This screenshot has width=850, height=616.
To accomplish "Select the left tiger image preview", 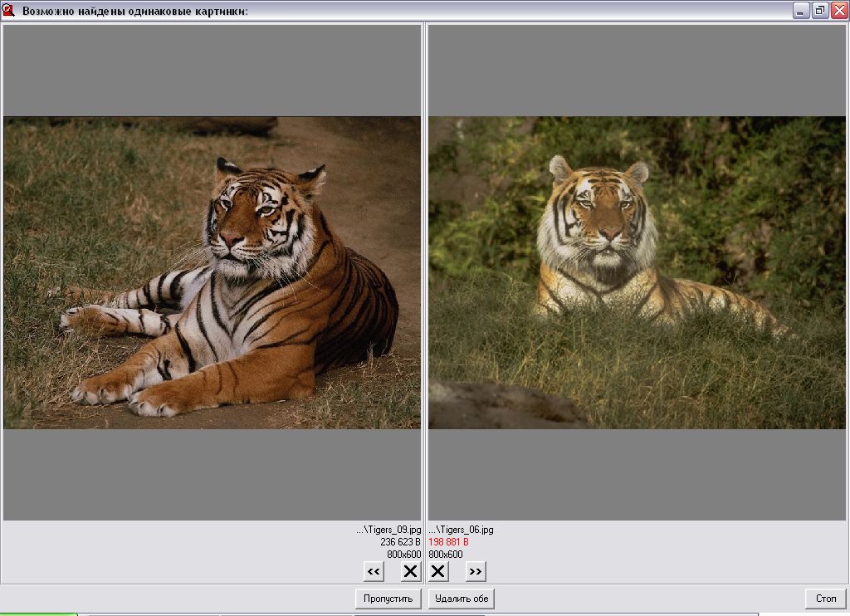I will pos(212,272).
